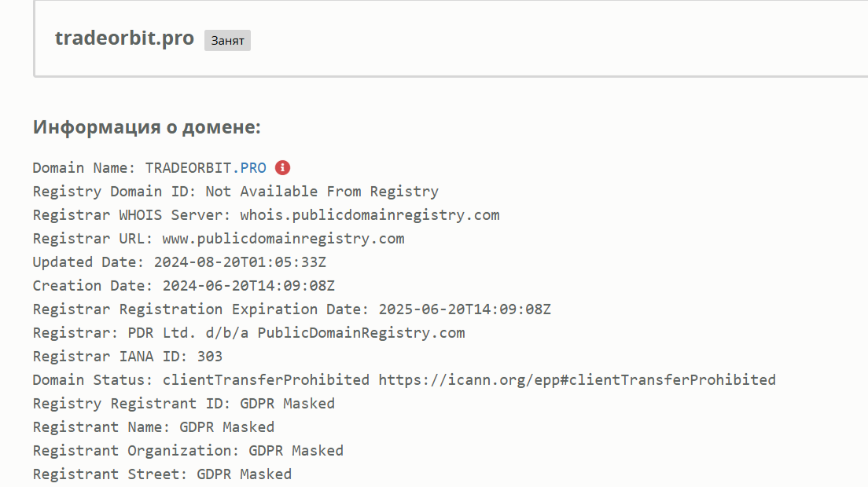Click the Expiration Date 2025-06-20 value
The width and height of the screenshot is (868, 487).
click(x=465, y=309)
